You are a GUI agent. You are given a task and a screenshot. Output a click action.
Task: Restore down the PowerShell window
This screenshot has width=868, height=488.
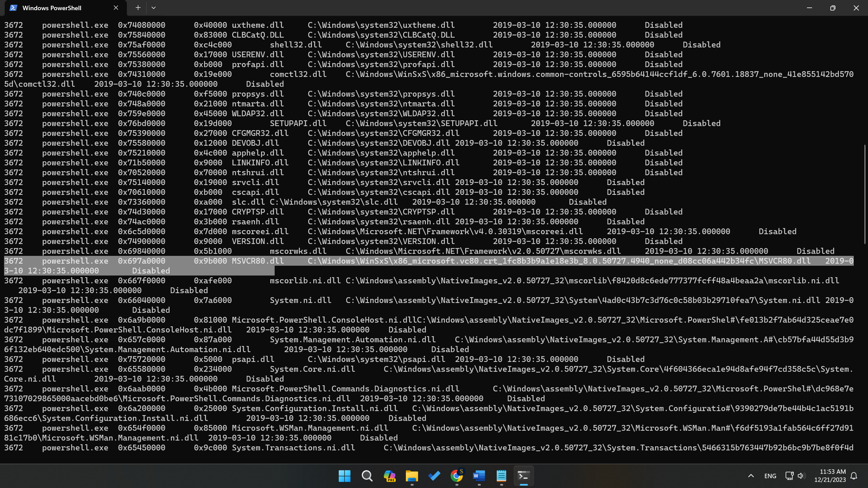click(833, 8)
